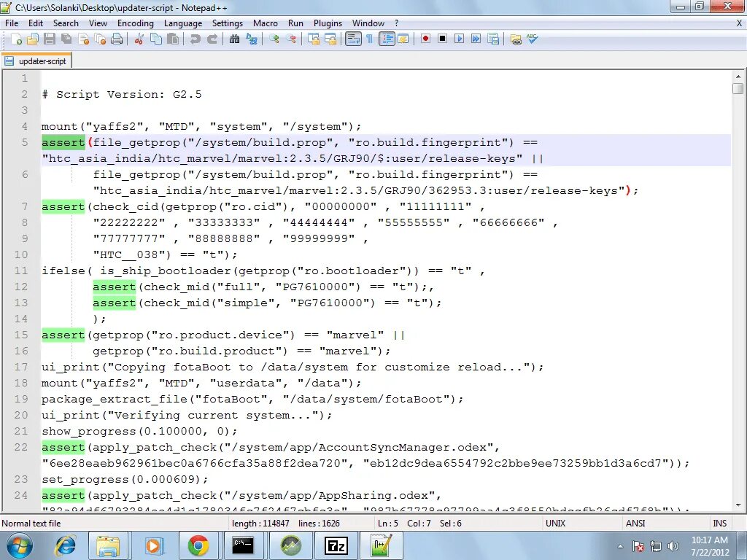Select the updater-script document tab
This screenshot has width=747, height=560.
(x=36, y=61)
